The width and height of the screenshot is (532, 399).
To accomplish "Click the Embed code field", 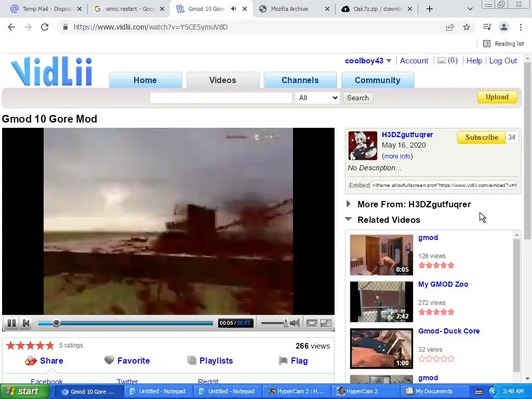I will 445,185.
